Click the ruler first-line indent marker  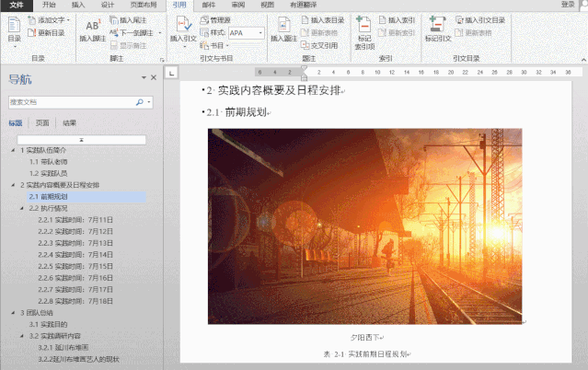(x=305, y=69)
